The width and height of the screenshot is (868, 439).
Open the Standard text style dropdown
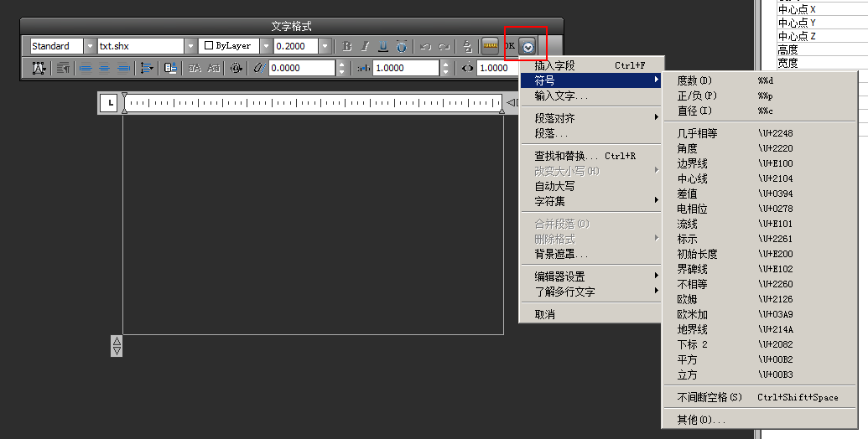pos(89,46)
